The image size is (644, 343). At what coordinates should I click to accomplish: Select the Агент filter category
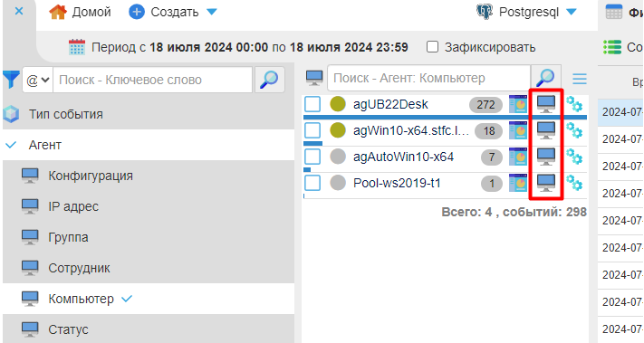point(149,145)
